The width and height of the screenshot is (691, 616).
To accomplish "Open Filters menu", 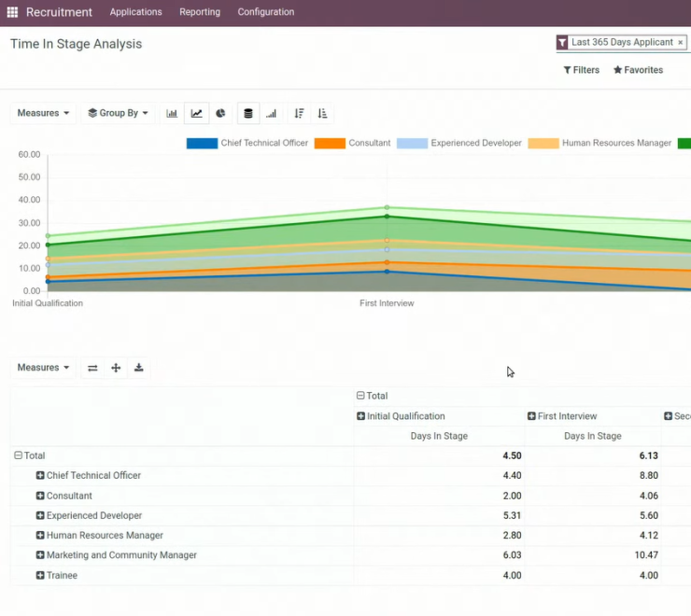I will pos(582,70).
